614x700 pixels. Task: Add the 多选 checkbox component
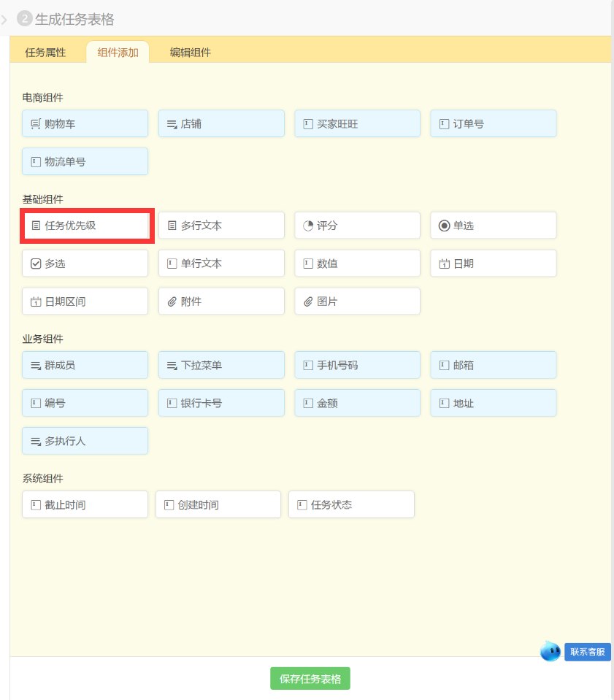point(85,264)
